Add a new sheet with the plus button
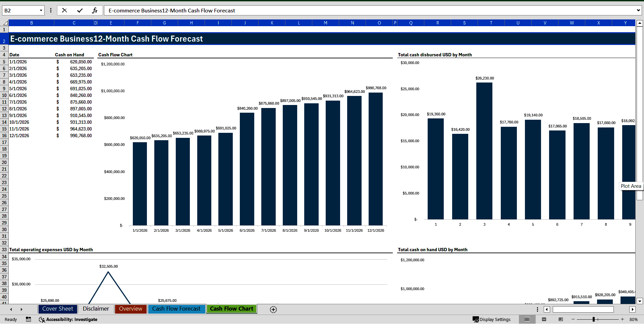644x324 pixels. click(x=273, y=309)
